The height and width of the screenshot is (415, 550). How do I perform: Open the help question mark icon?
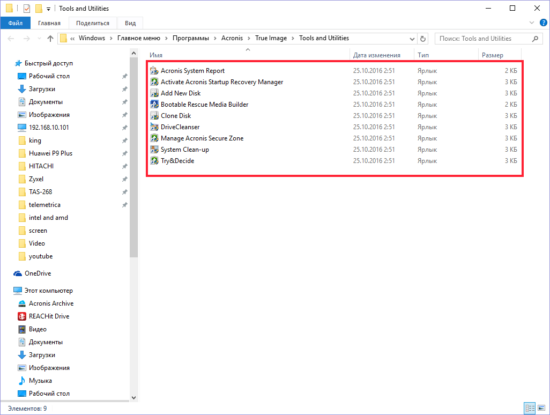[543, 23]
